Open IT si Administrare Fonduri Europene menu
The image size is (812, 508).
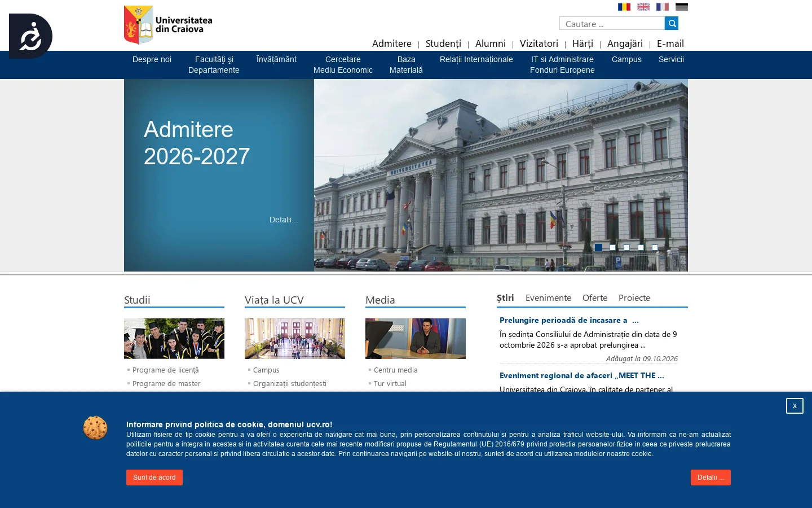(x=562, y=64)
